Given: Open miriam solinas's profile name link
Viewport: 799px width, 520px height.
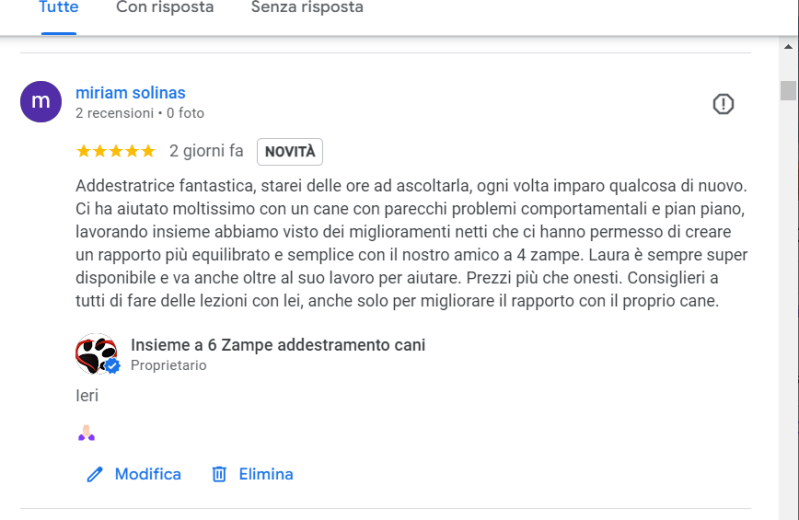Looking at the screenshot, I should click(130, 93).
